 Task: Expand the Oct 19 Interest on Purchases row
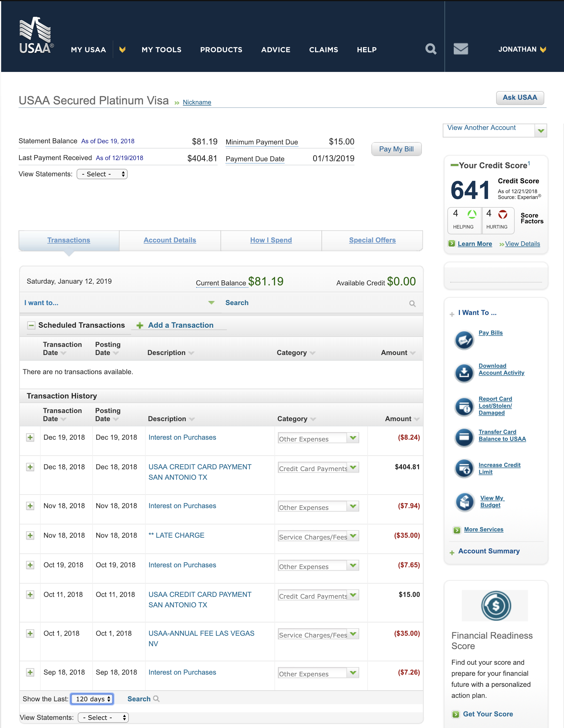pyautogui.click(x=30, y=565)
